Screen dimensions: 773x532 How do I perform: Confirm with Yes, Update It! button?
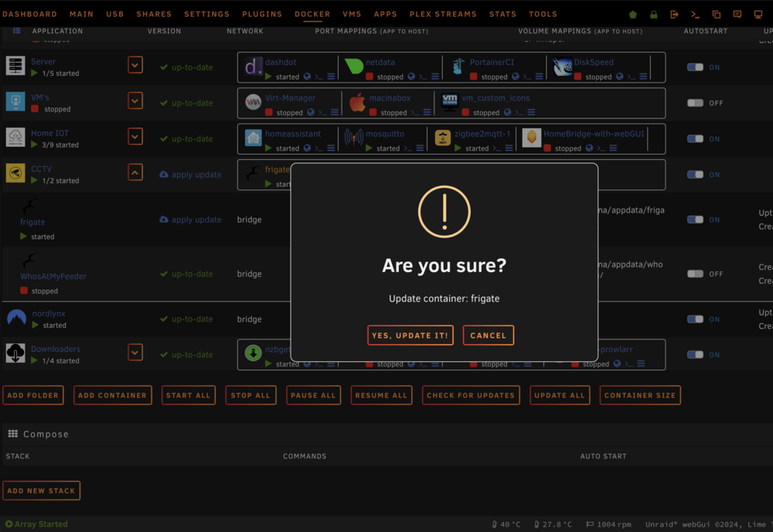click(410, 336)
